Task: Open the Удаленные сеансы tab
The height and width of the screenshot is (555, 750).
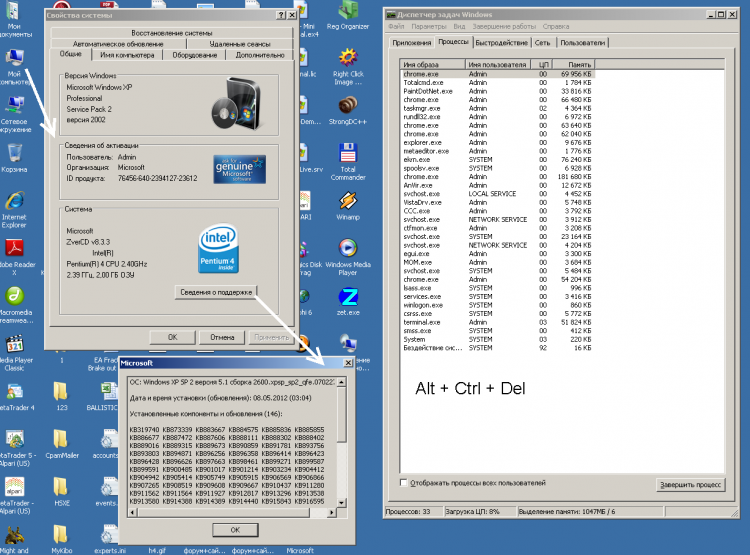Action: click(x=240, y=44)
